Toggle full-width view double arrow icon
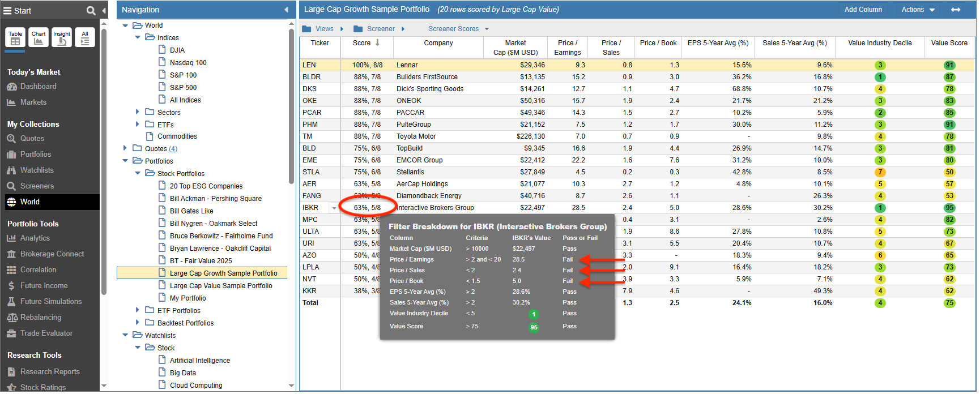Viewport: 980px width, 394px height. pyautogui.click(x=956, y=10)
